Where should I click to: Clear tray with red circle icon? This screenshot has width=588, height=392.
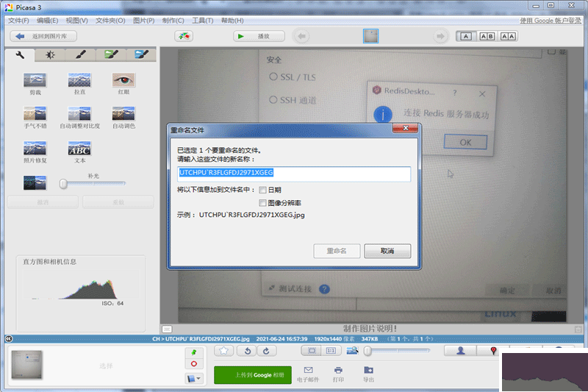click(194, 363)
